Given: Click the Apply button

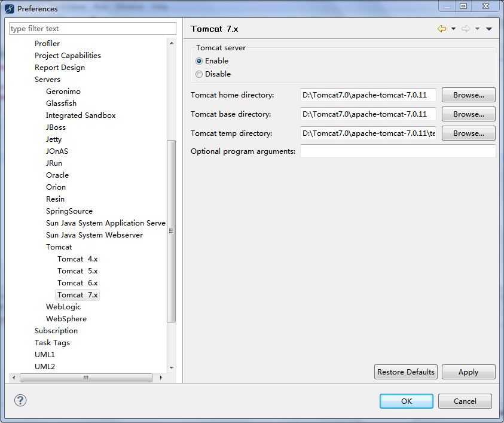Looking at the screenshot, I should pyautogui.click(x=468, y=372).
